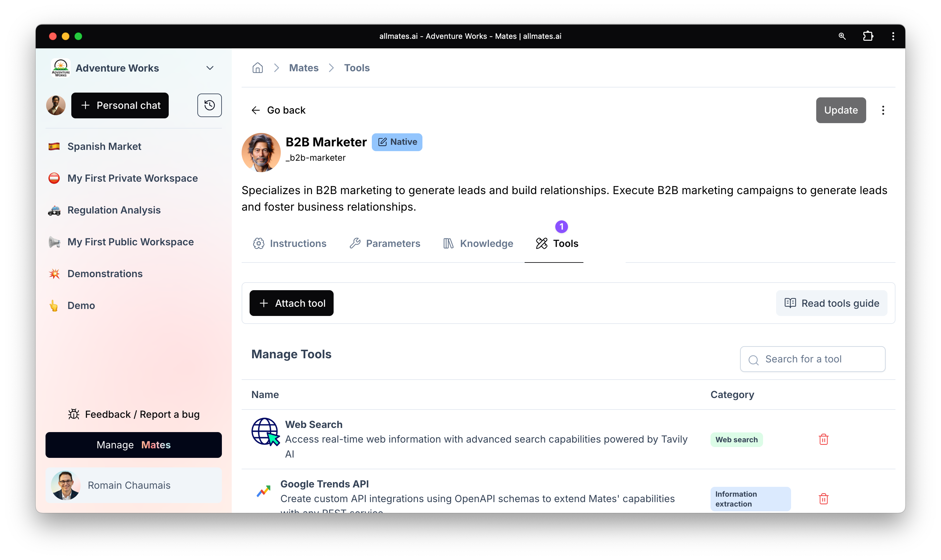Delete the Google Trends API tool
The image size is (941, 560).
(823, 499)
